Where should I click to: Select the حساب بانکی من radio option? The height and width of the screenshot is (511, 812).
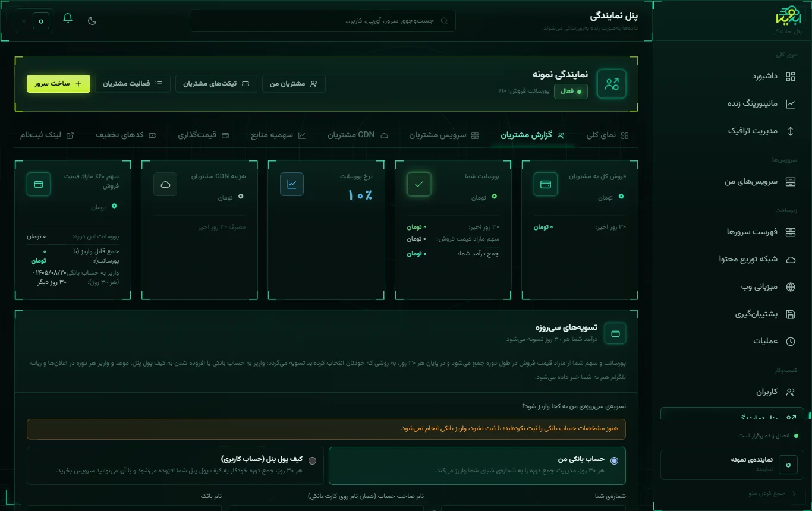pyautogui.click(x=614, y=460)
